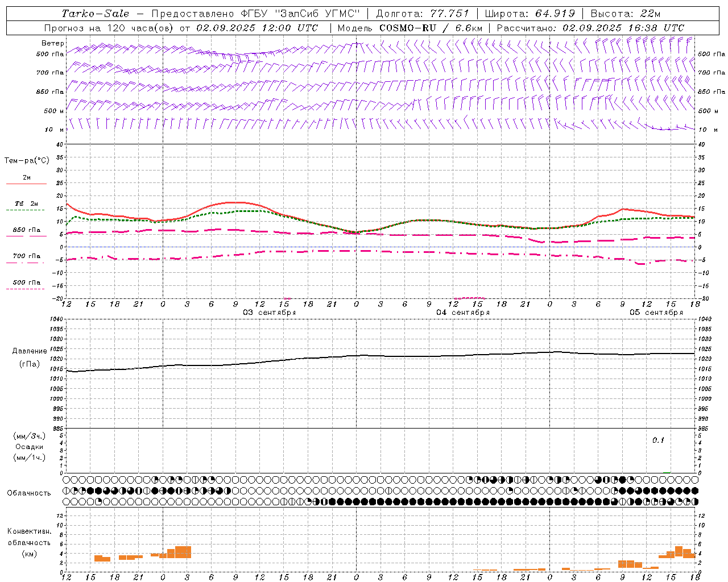Click the tallest orange convective bar near 03 сентября 3h
The width and height of the screenshot is (728, 582).
183,552
